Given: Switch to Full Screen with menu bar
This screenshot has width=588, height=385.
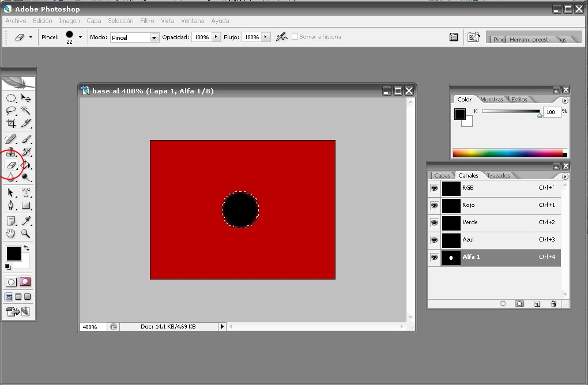Looking at the screenshot, I should (18, 297).
